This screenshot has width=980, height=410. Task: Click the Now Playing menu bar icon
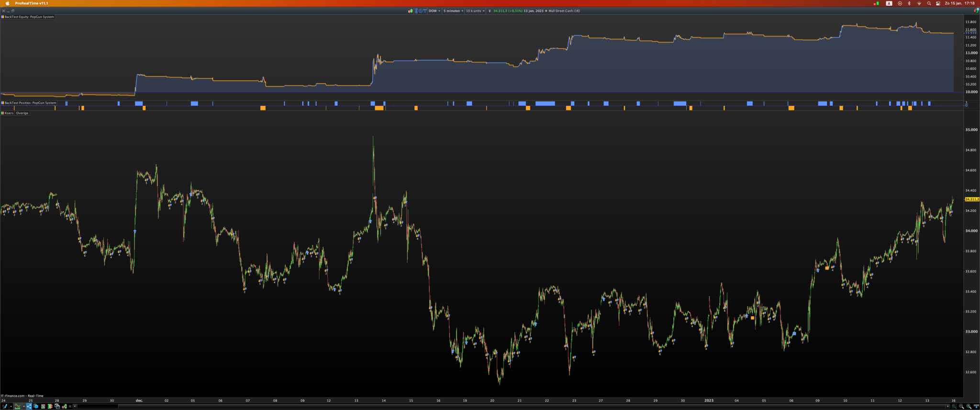click(x=900, y=3)
